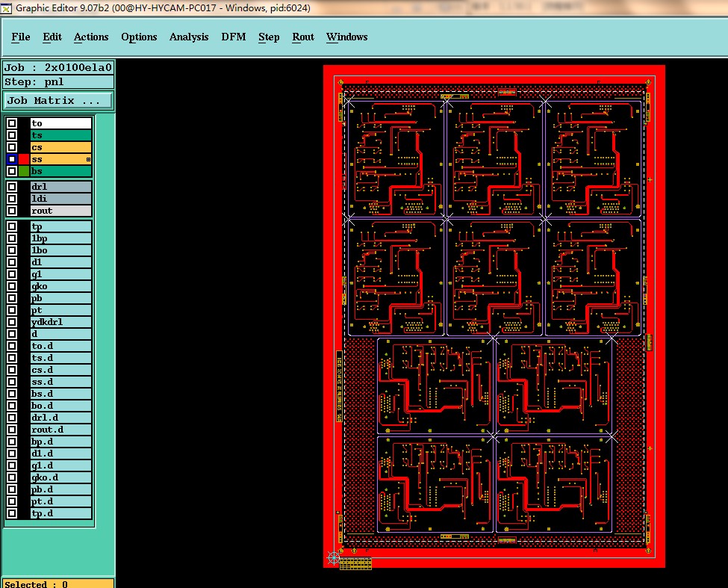The height and width of the screenshot is (588, 728).
Task: Select the gko.d layer name
Action: click(60, 477)
